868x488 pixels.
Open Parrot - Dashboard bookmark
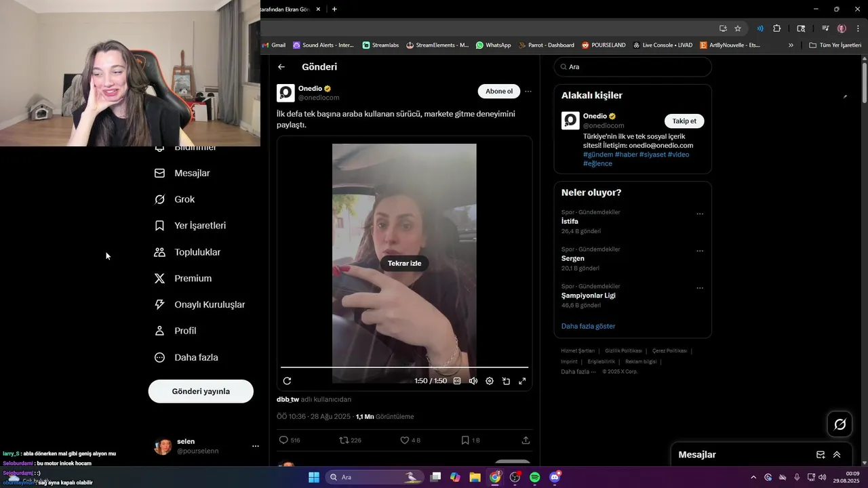pos(546,45)
